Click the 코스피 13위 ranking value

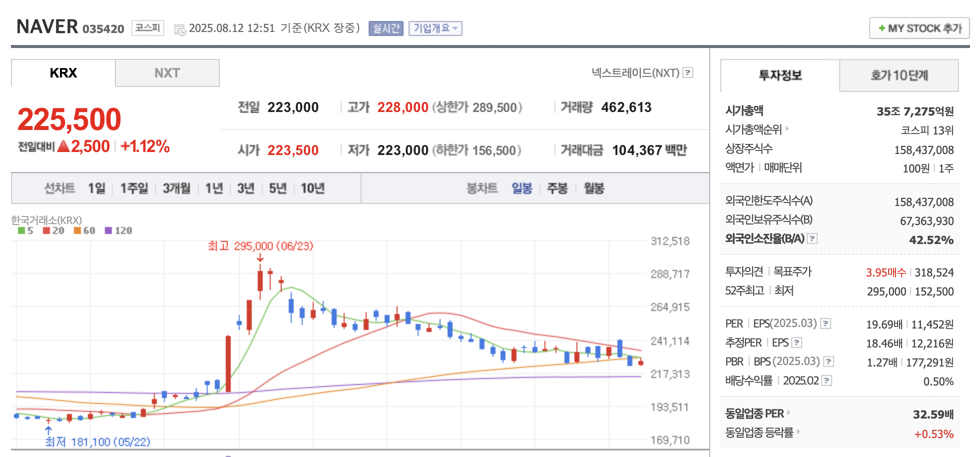(927, 130)
